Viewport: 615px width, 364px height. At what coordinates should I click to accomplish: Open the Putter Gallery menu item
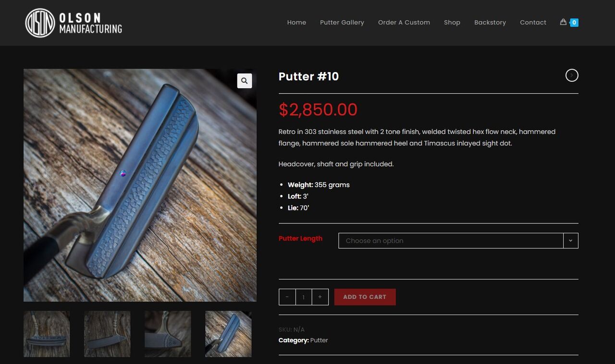(342, 23)
